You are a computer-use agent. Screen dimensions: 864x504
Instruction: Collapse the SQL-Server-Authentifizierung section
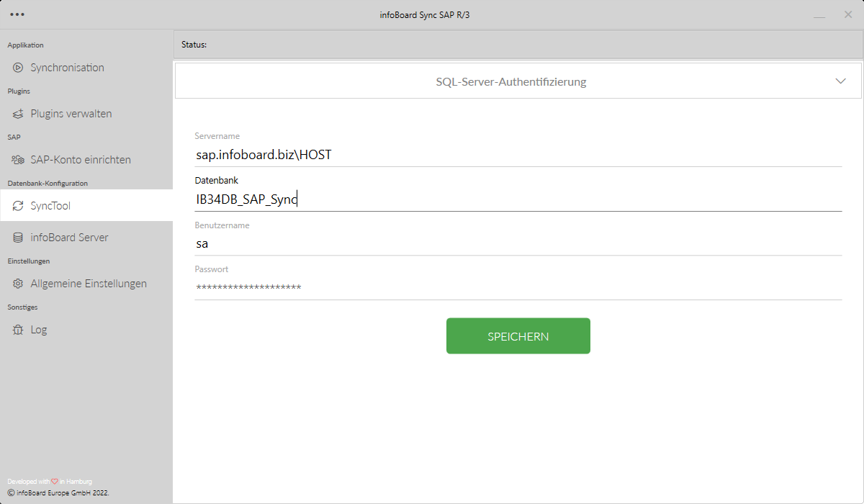[840, 81]
